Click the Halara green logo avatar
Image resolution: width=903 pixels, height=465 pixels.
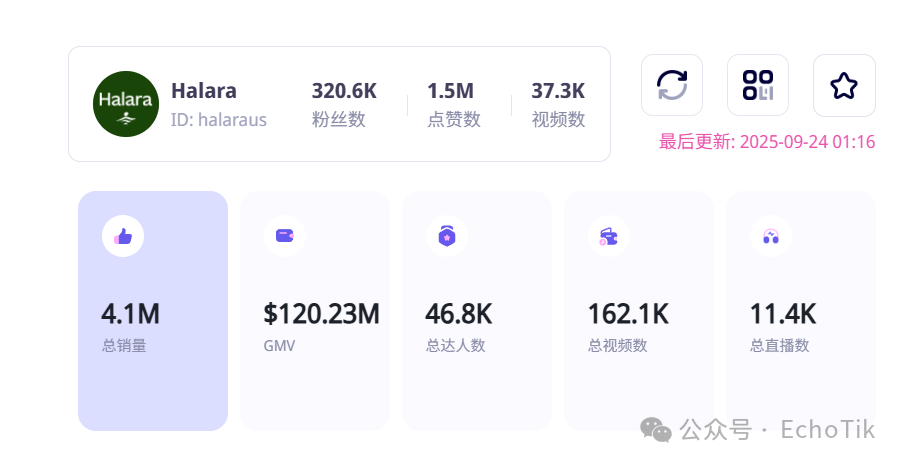[126, 104]
